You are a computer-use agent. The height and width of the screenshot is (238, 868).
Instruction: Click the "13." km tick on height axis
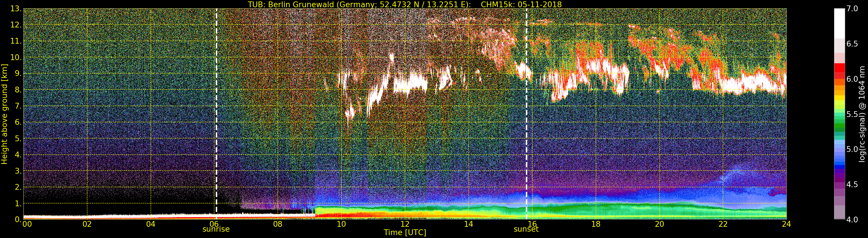16,9
